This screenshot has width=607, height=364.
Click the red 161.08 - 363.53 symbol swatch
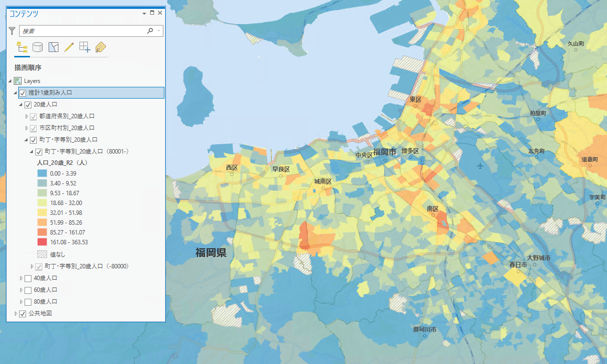point(42,242)
